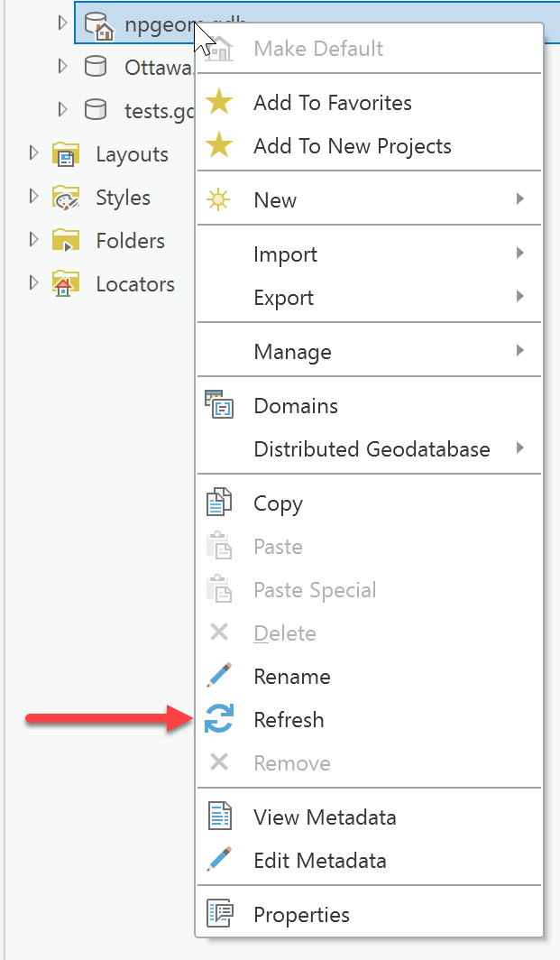560x960 pixels.
Task: Click the Edit Metadata pencil icon
Action: (219, 861)
